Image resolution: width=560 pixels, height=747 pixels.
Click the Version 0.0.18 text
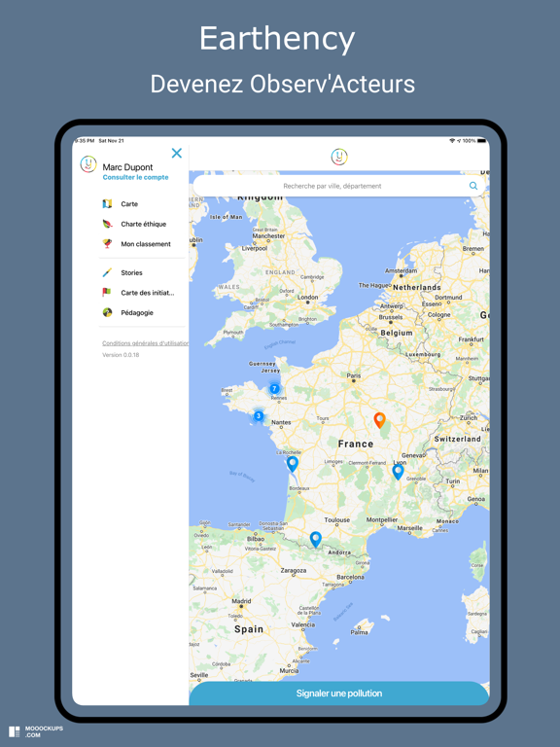point(121,355)
